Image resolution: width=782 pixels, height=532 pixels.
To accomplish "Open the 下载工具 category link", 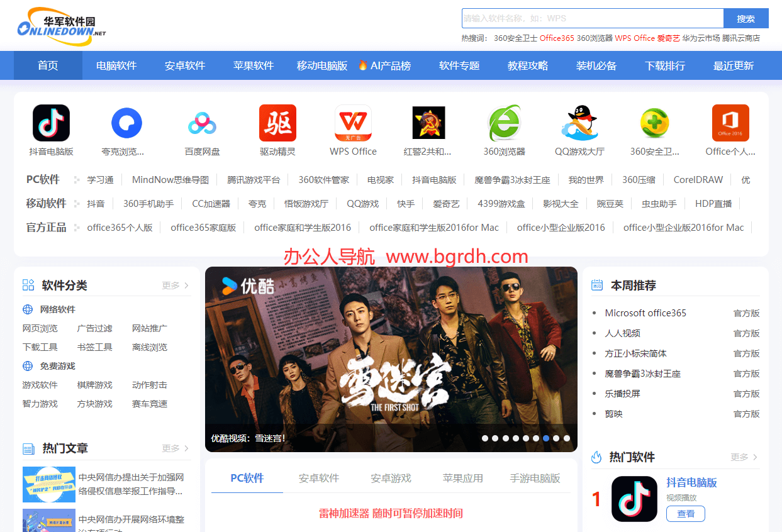I will click(x=40, y=347).
